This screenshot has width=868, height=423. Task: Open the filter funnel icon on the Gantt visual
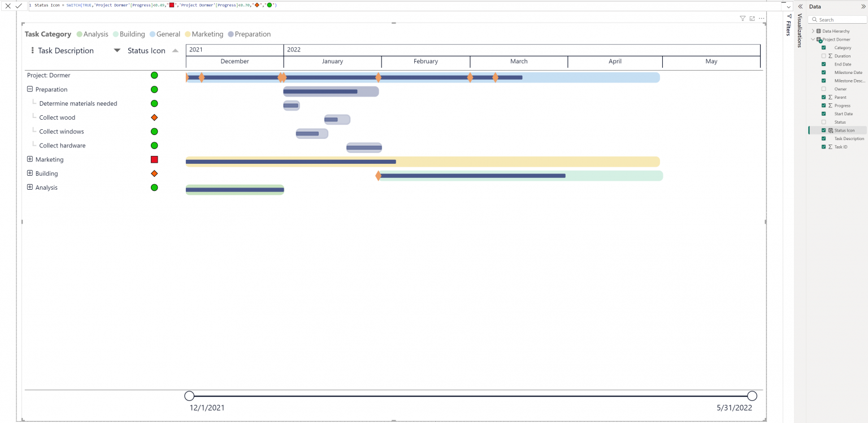coord(742,18)
